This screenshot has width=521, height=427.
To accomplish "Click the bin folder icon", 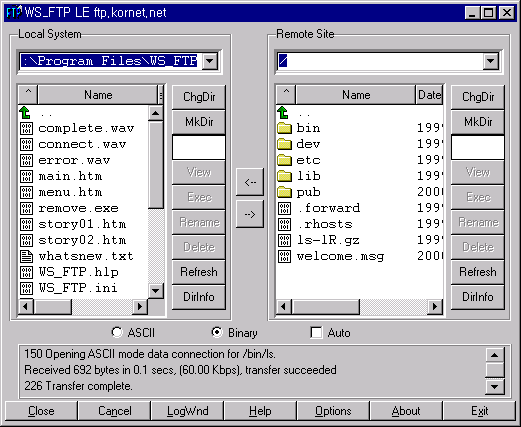I will point(284,128).
